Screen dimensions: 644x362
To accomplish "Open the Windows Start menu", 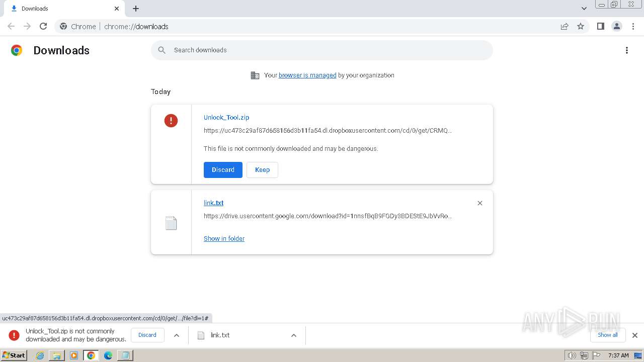I will point(14,355).
